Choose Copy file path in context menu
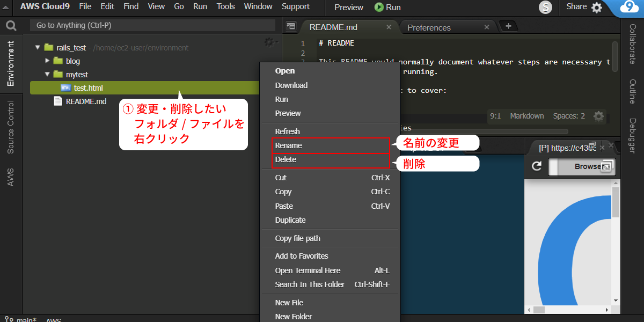Image resolution: width=644 pixels, height=322 pixels. tap(330, 238)
